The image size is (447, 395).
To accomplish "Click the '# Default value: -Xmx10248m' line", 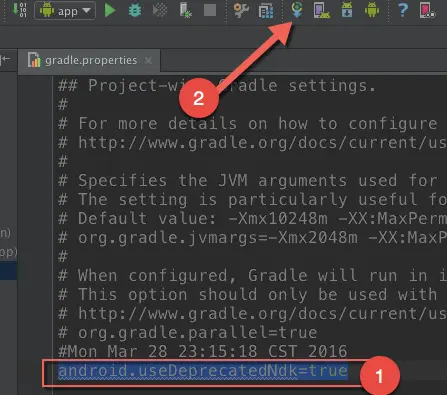I will coord(252,219).
